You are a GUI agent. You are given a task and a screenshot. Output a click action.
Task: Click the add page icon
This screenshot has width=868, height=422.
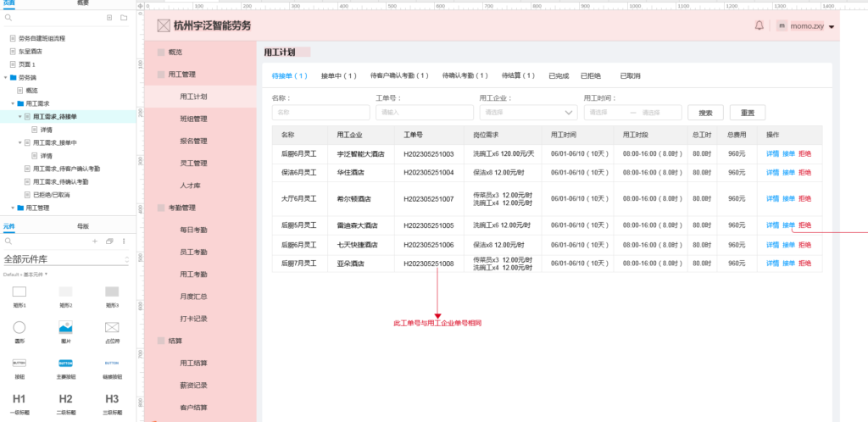pyautogui.click(x=109, y=18)
